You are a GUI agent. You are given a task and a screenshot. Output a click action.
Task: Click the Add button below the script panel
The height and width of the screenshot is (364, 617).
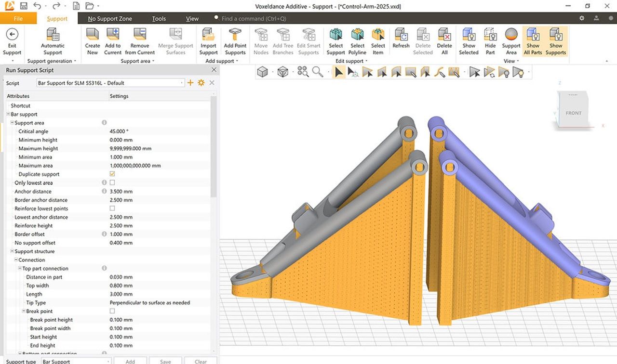130,361
